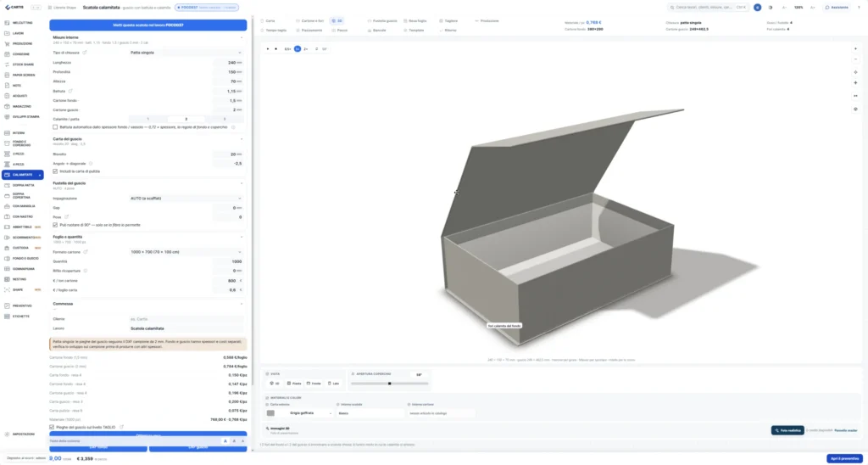
Task: Switch to the Cartone e fori tab
Action: 309,21
